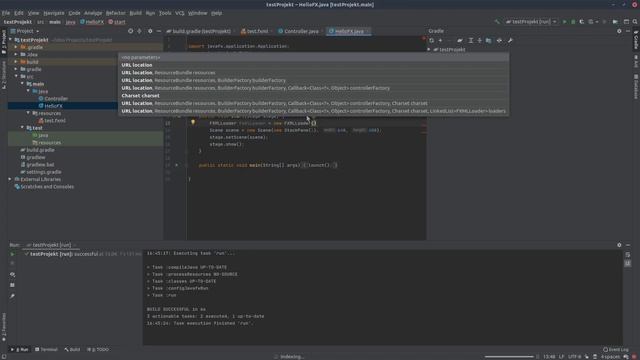Select HelloFX in Project tree
Viewport: 640px width, 360px height.
[x=53, y=106]
